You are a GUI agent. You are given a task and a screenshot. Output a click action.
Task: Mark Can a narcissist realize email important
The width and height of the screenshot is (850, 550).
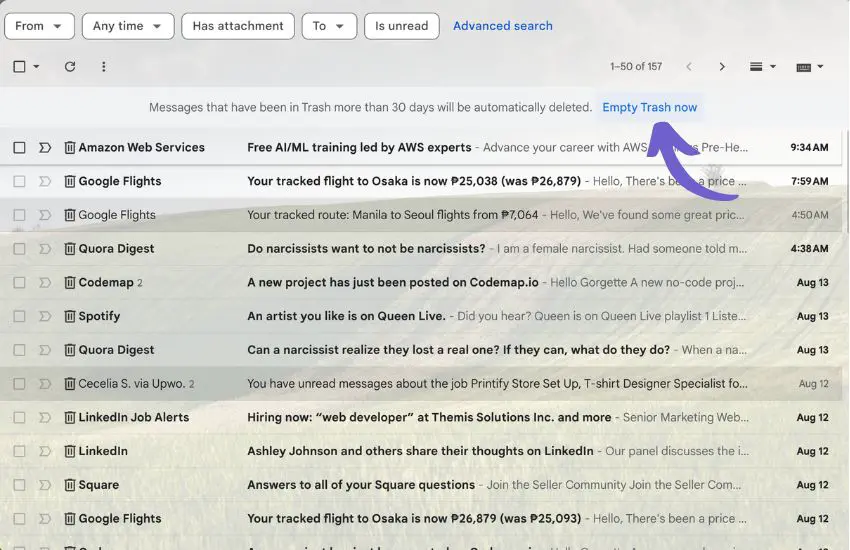point(45,350)
